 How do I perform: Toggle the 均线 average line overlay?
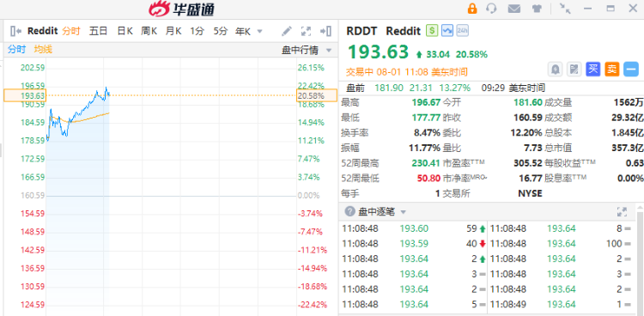[x=43, y=50]
